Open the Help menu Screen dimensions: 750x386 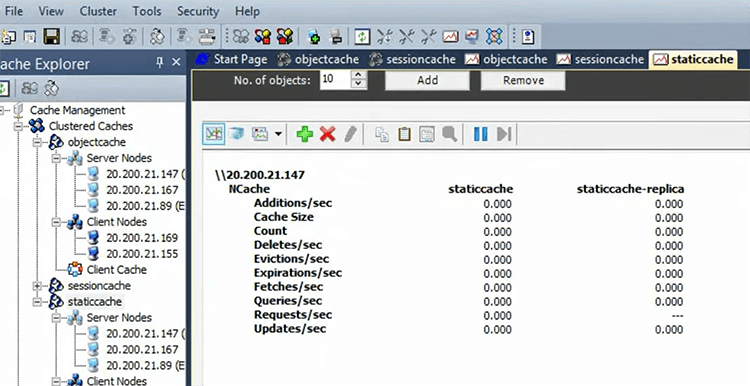tap(247, 11)
